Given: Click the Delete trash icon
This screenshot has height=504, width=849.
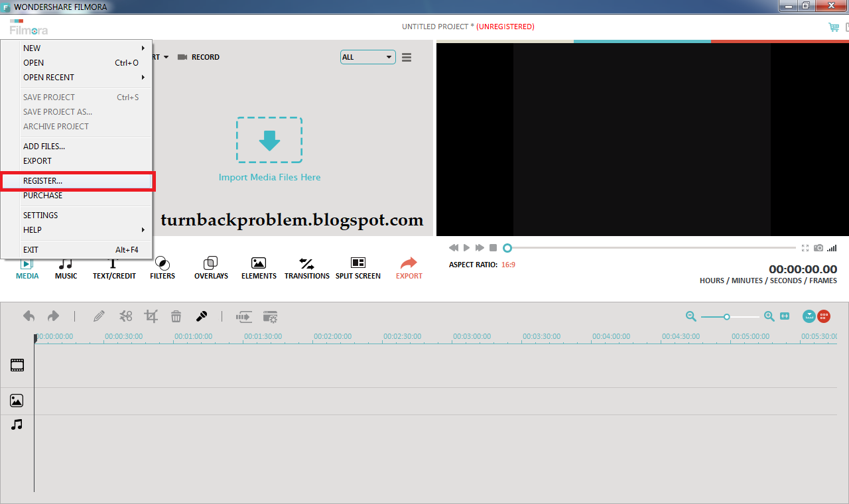Looking at the screenshot, I should pyautogui.click(x=176, y=316).
